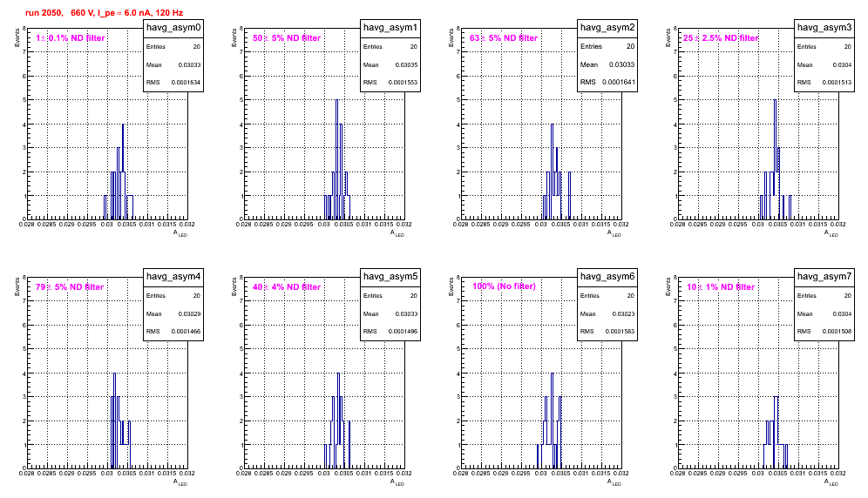Image resolution: width=868 pixels, height=498 pixels.
Task: Click RMS value 0.0001513 in havg_asym3
Action: 837,83
